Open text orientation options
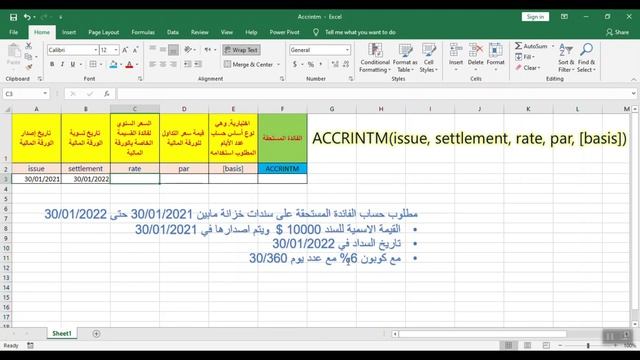Image resolution: width=640 pixels, height=360 pixels. point(188,50)
